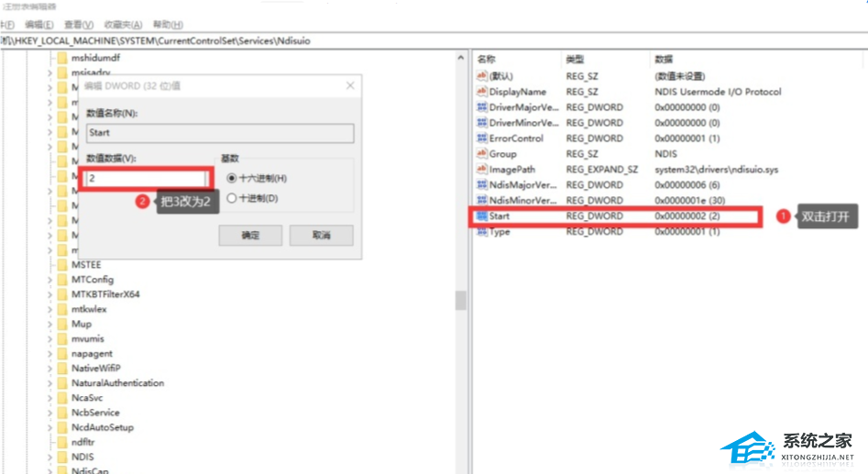Screen dimensions: 868x474
Task: Click the Type DWORD value icon
Action: point(481,231)
